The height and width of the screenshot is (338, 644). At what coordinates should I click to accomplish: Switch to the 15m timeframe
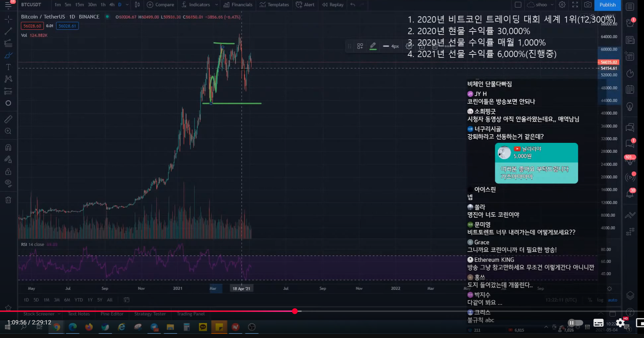click(x=79, y=5)
